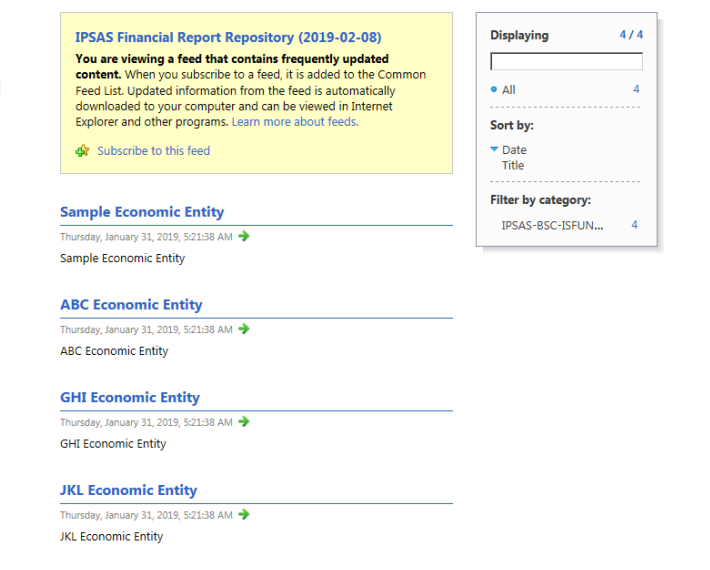Click the date text under Sample Economic Entity
This screenshot has width=710, height=570.
point(146,237)
